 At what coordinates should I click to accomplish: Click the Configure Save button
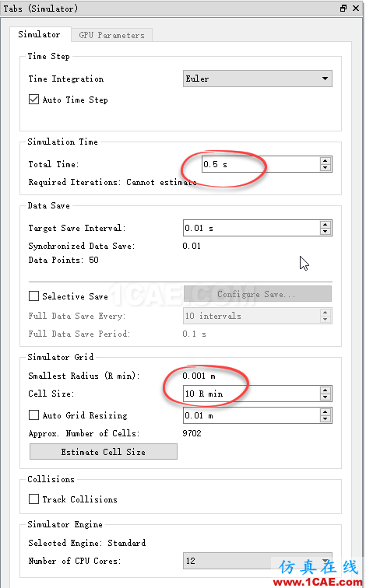[258, 294]
